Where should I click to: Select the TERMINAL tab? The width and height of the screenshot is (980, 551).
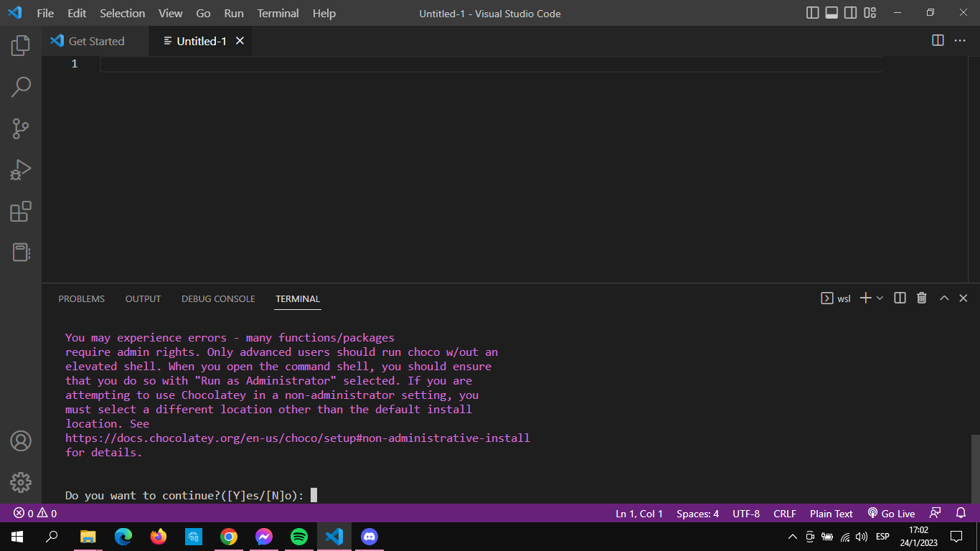coord(298,298)
